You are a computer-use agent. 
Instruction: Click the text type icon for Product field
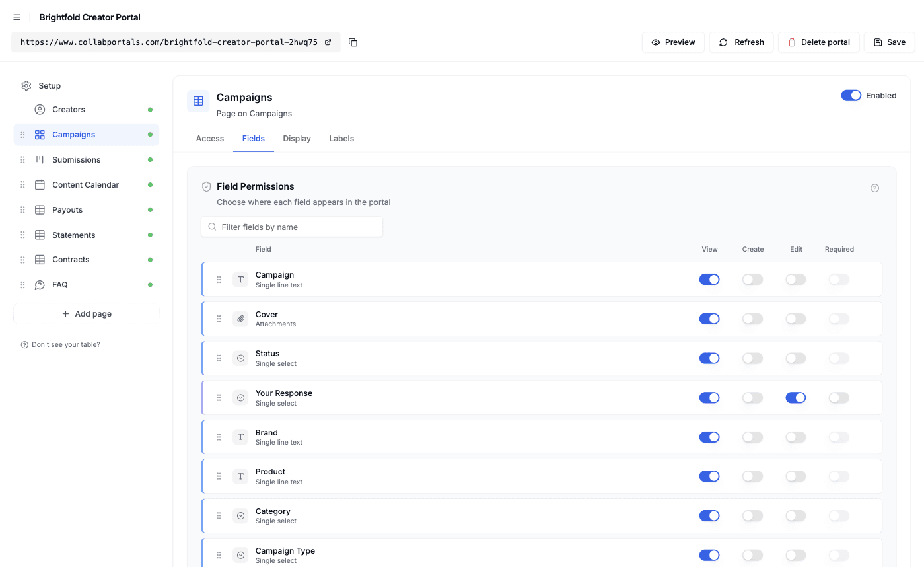pyautogui.click(x=240, y=476)
